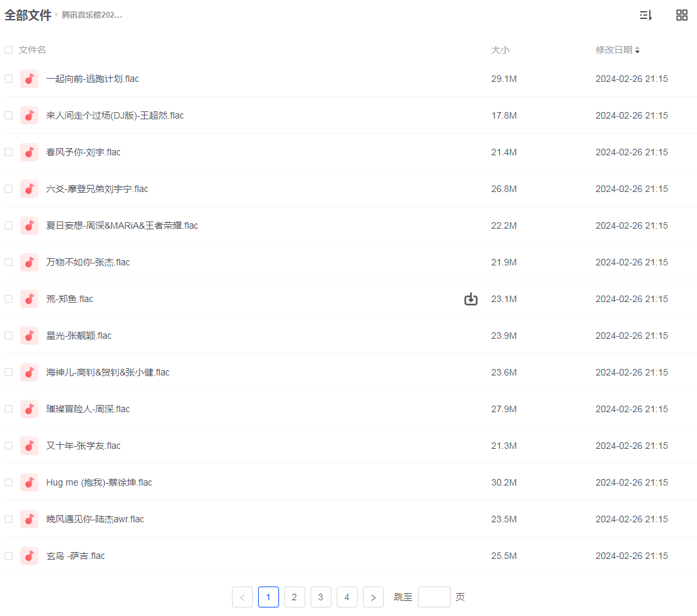This screenshot has height=616, width=697.
Task: Jump to page 3
Action: [x=320, y=597]
